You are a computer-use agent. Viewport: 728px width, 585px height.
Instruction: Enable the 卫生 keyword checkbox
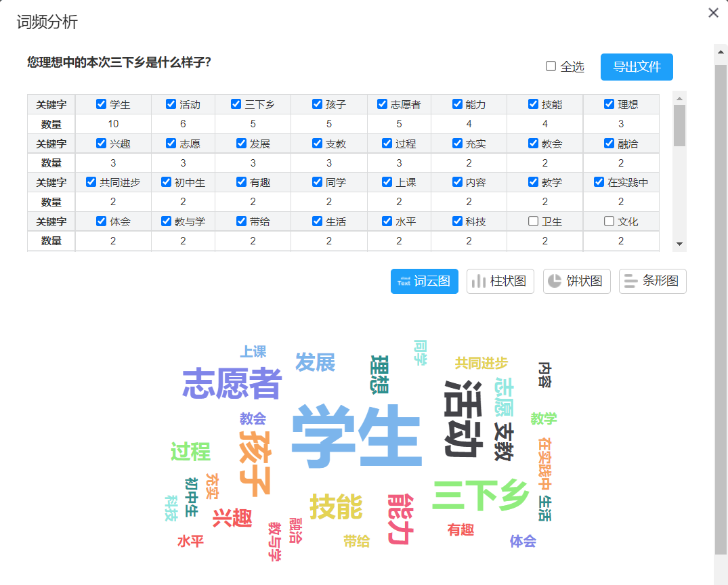[x=534, y=221]
